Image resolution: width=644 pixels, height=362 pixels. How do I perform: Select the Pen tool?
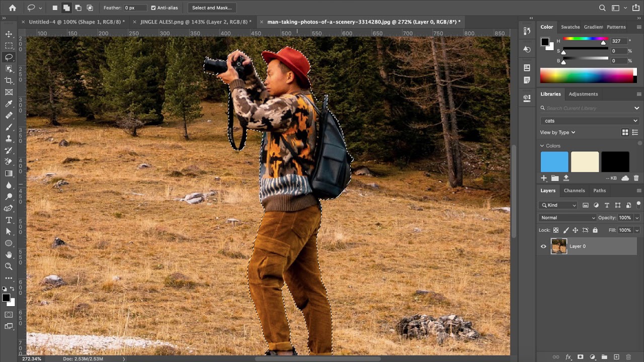click(x=9, y=208)
